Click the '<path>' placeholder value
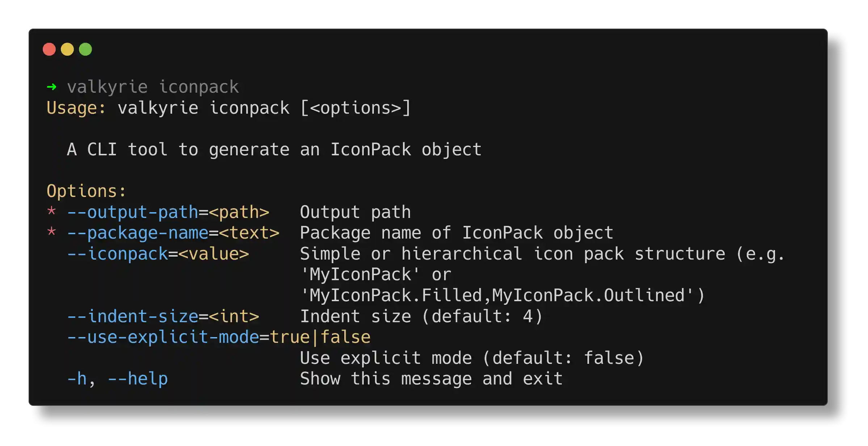The image size is (868, 446). click(x=239, y=212)
